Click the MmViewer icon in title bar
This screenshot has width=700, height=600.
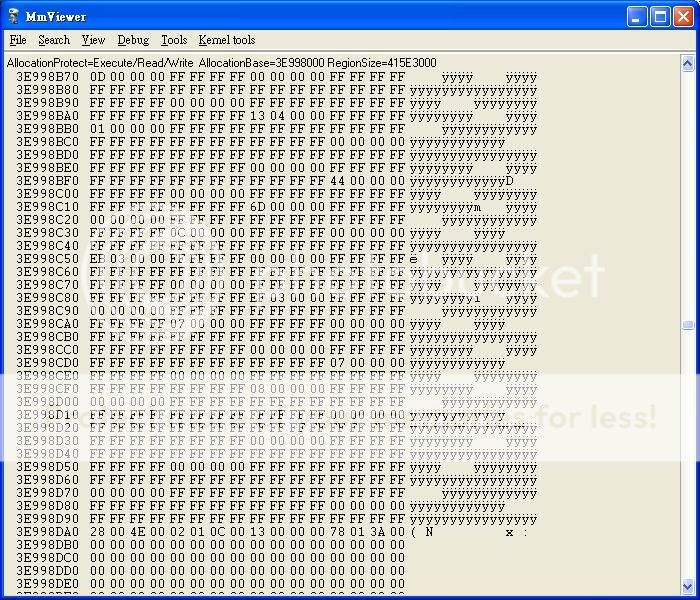point(14,16)
